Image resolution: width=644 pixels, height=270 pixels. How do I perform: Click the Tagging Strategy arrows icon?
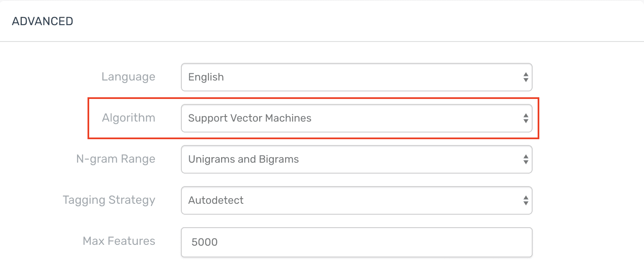526,200
